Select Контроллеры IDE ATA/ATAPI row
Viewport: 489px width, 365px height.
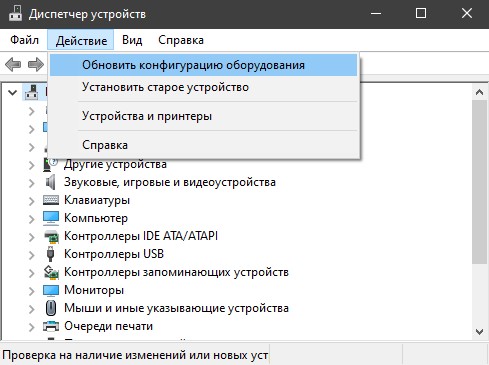tap(141, 236)
